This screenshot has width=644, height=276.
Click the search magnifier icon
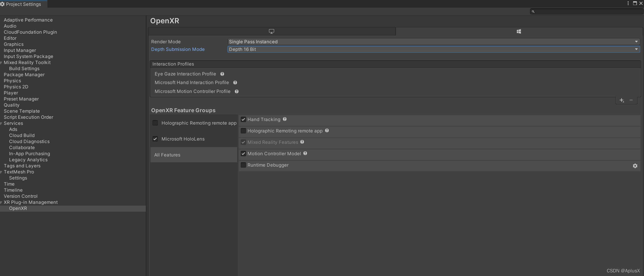pos(533,11)
